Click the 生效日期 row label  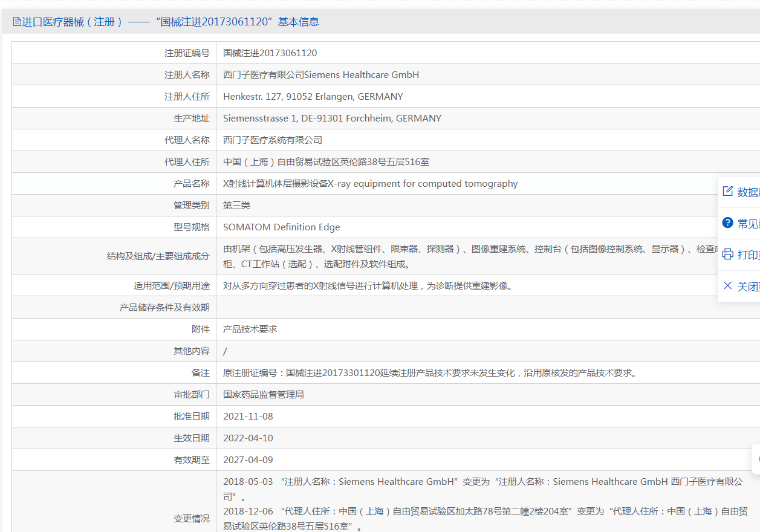coord(192,438)
